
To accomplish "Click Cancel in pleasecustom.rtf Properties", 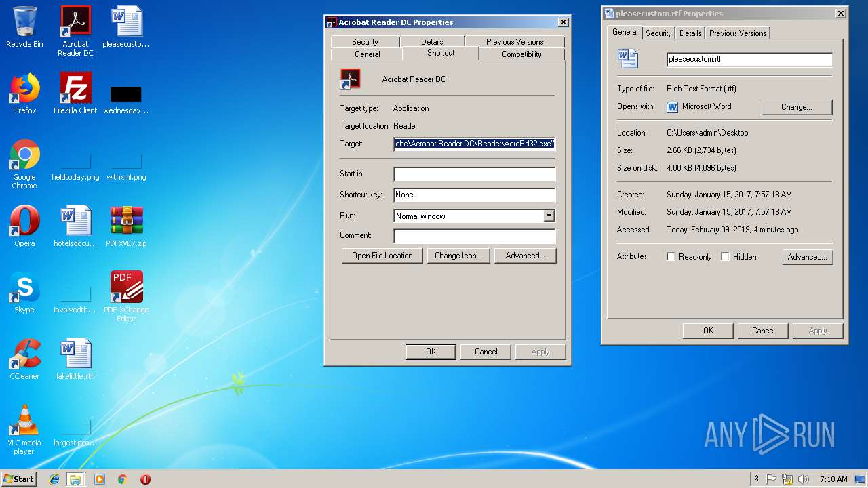I will coord(763,331).
